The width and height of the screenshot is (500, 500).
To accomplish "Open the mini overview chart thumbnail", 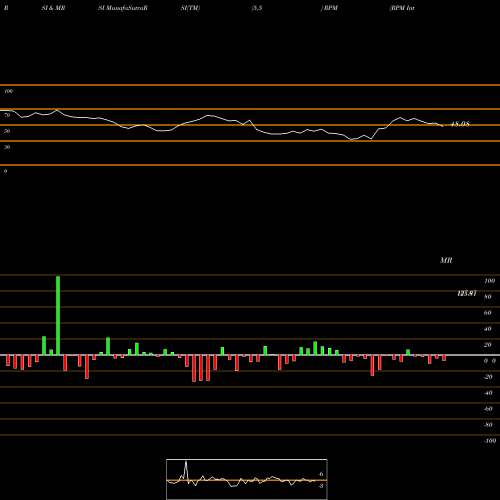I will (247, 479).
